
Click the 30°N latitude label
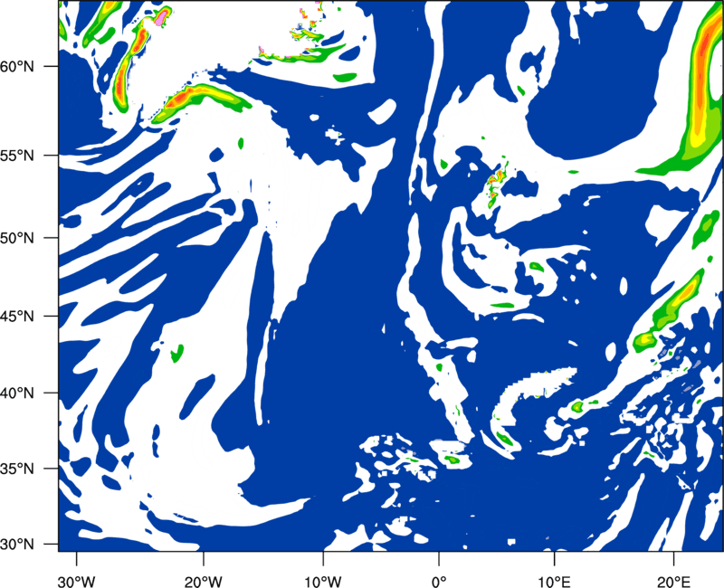tap(17, 545)
